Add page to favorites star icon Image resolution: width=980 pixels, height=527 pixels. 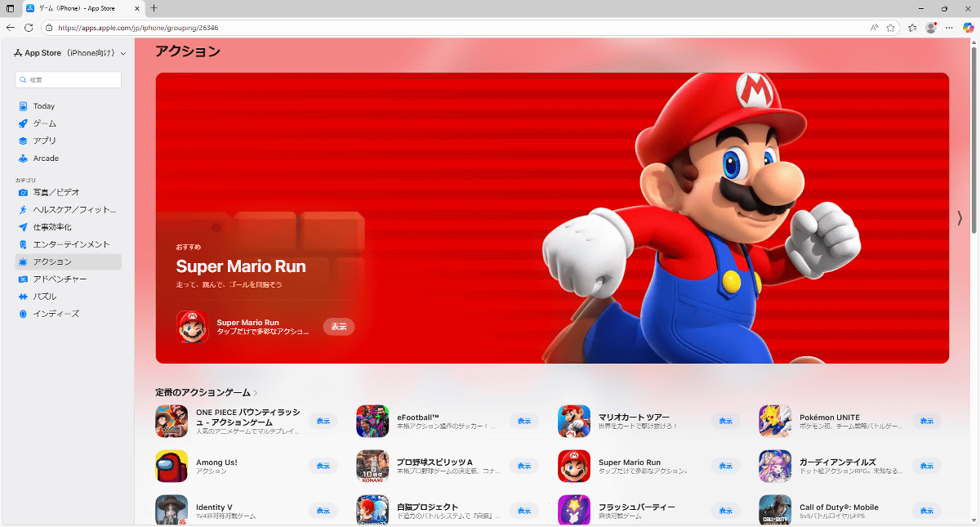(x=891, y=27)
